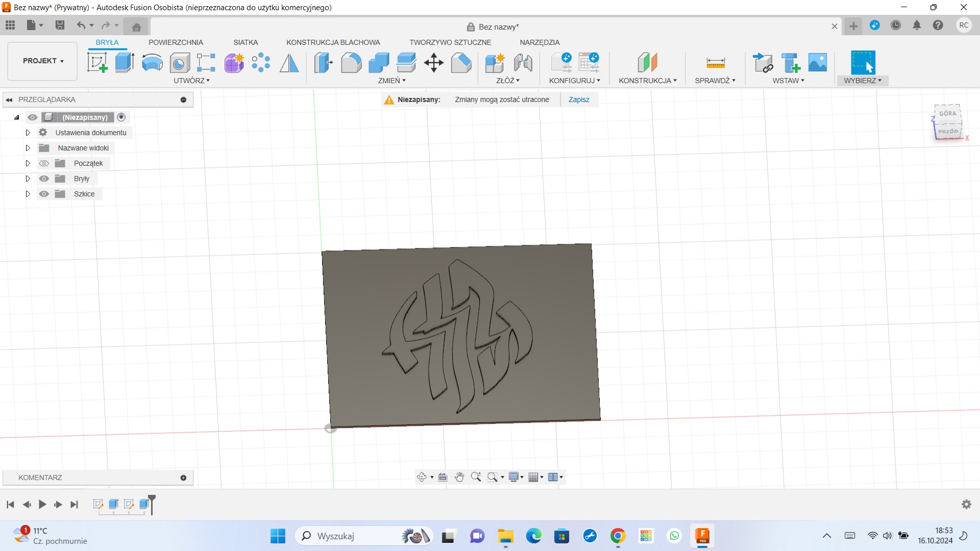Select the Measure tool

pos(716,63)
